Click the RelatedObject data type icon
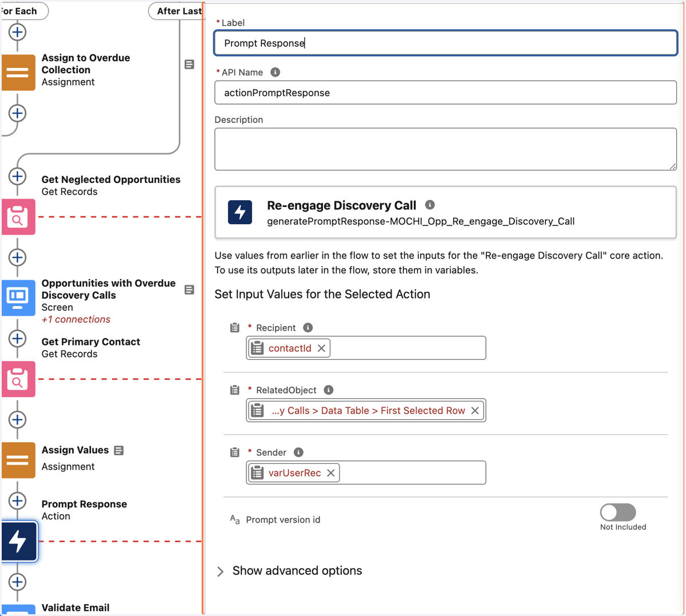Screen dimensions: 686x616 point(234,390)
